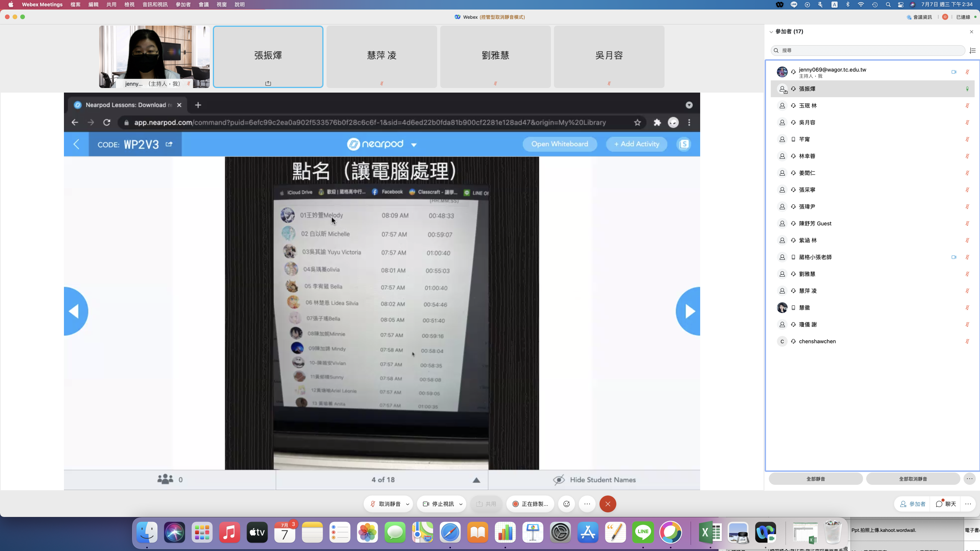The width and height of the screenshot is (980, 551).
Task: Click the Chrome extensions puzzle icon
Action: [x=657, y=122]
